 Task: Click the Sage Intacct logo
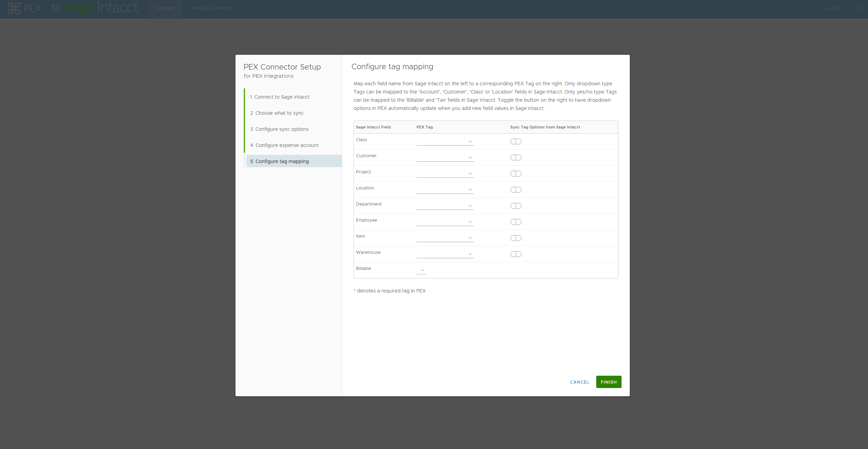click(x=102, y=8)
